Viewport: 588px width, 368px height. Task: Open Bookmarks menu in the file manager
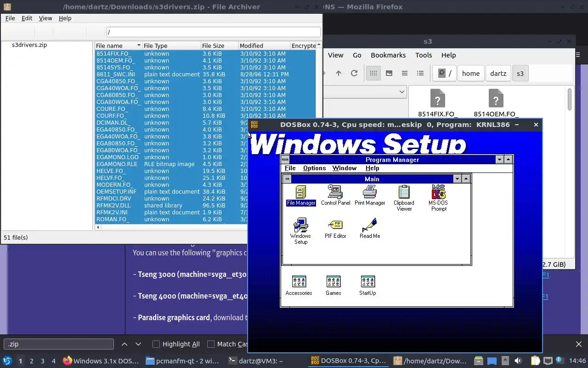[x=388, y=55]
